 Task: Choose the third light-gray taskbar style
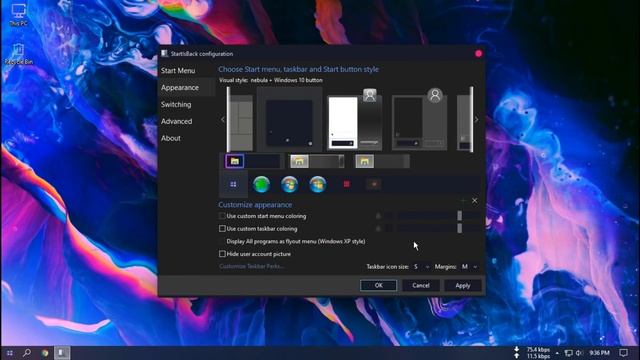click(382, 161)
